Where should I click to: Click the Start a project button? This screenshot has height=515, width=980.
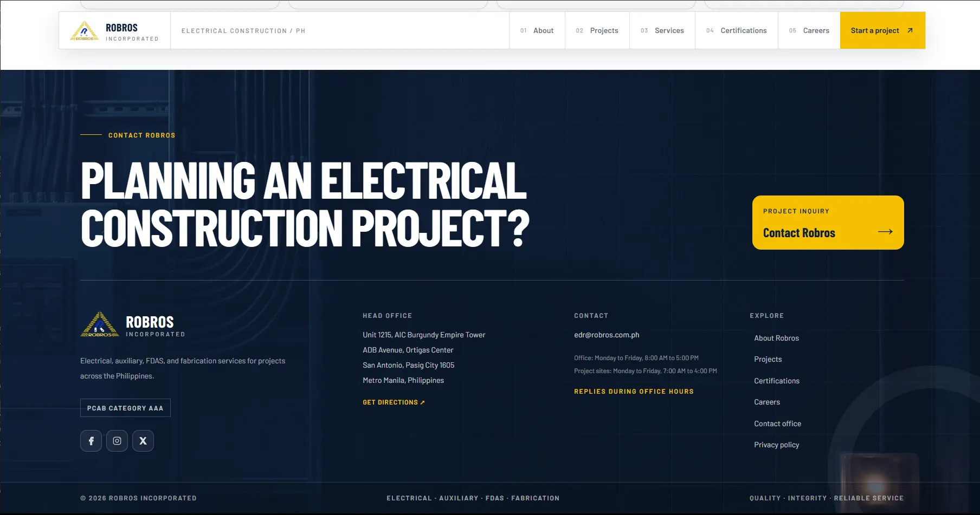pos(882,31)
